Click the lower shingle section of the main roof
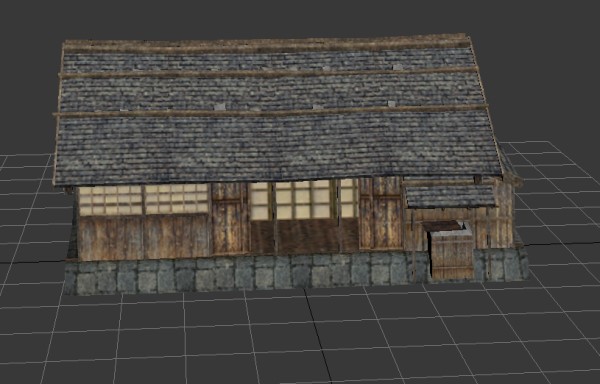Image resolution: width=600 pixels, height=384 pixels. pyautogui.click(x=278, y=148)
